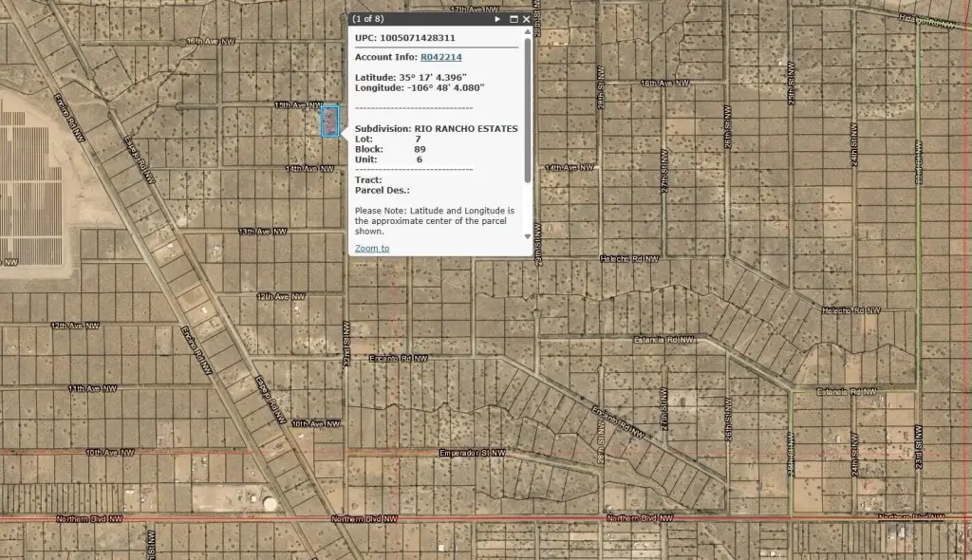The image size is (972, 560).
Task: Open account info link R042214
Action: pos(440,57)
